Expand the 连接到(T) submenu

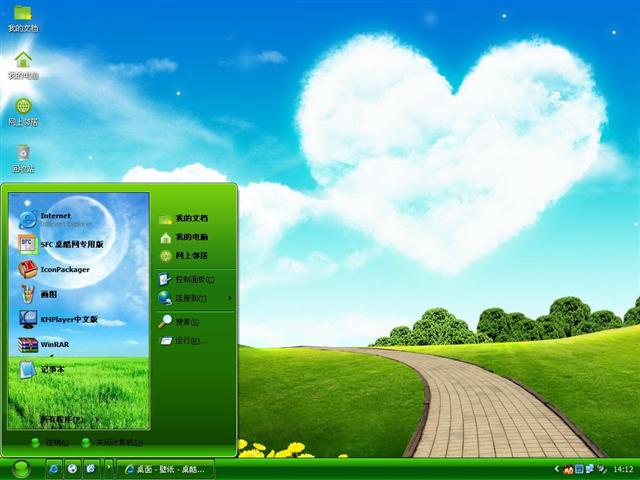click(195, 298)
